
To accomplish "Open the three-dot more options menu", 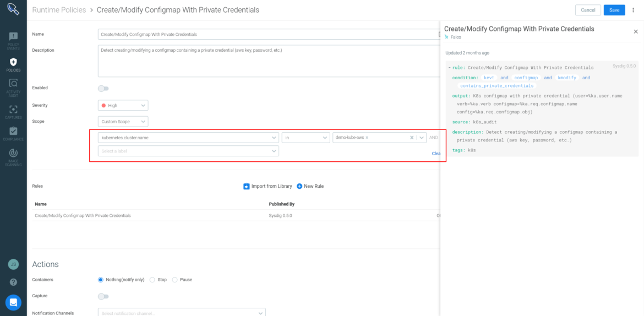I will [633, 10].
